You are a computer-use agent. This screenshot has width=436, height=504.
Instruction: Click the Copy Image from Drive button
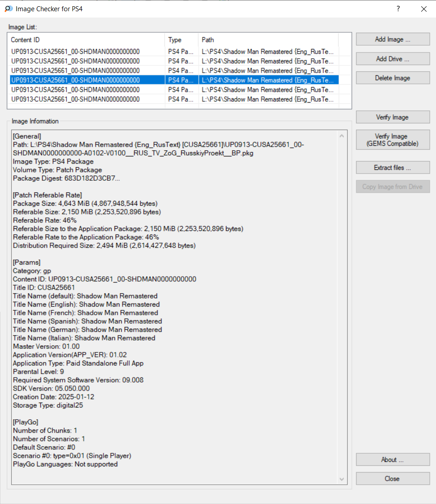392,187
